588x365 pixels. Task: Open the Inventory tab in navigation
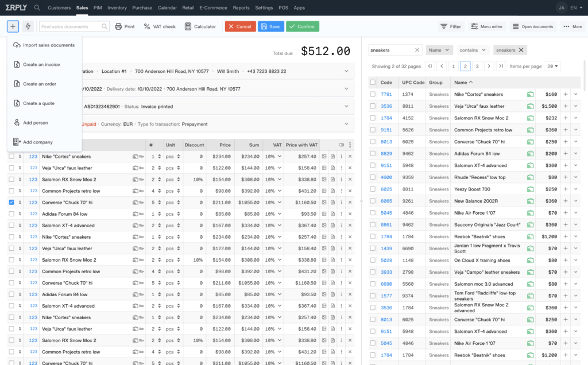pyautogui.click(x=117, y=7)
